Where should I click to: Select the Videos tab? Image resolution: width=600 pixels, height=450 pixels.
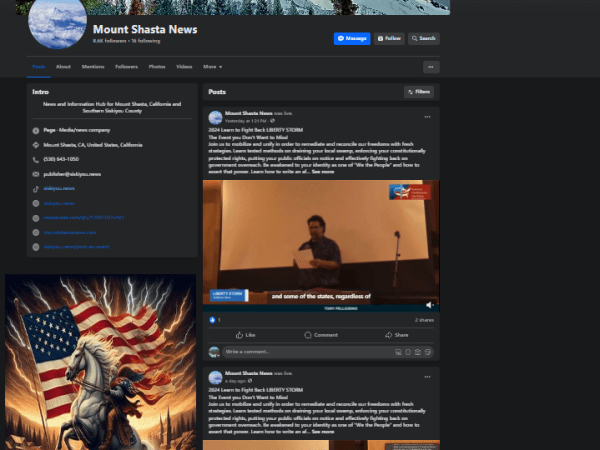click(184, 67)
